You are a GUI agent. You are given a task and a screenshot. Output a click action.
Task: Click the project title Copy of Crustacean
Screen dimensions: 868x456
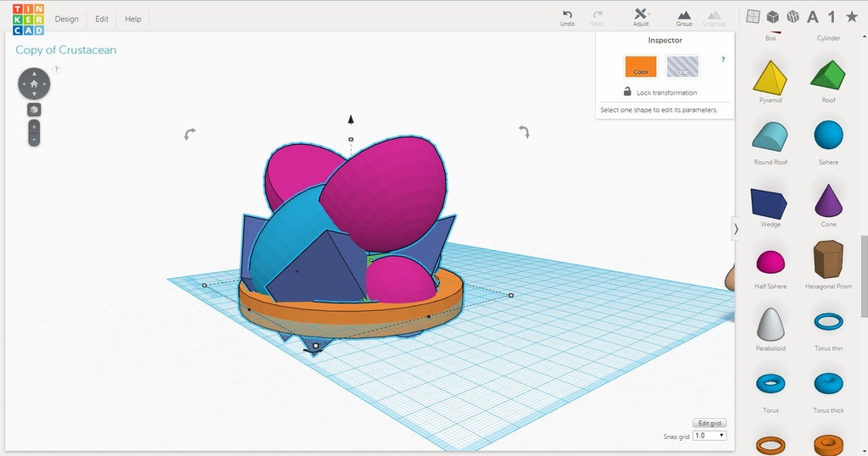click(66, 50)
